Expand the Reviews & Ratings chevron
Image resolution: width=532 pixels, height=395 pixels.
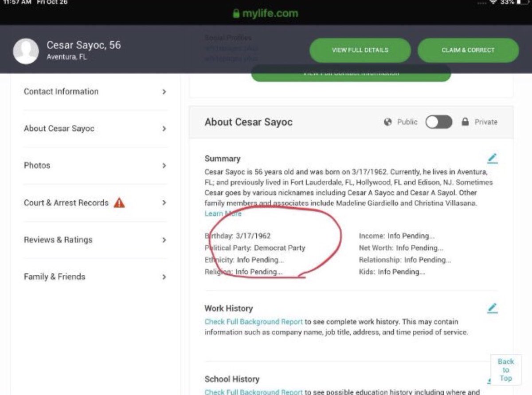pyautogui.click(x=164, y=240)
